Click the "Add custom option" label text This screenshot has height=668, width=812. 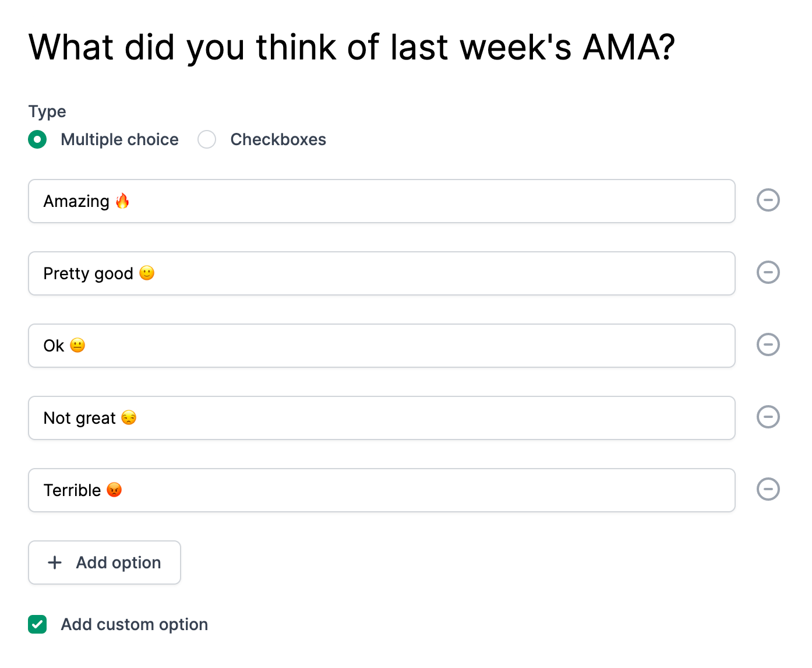pyautogui.click(x=135, y=624)
